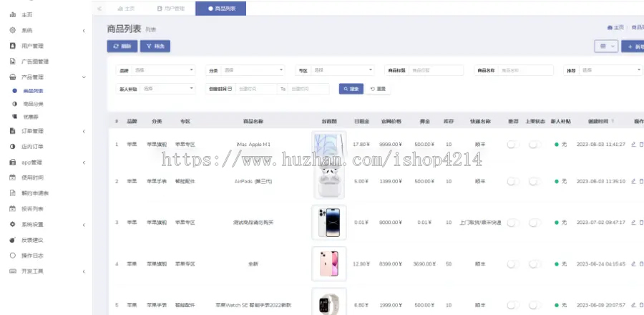Edit the row named 全新
Viewport: 644px width, 315px height.
pyautogui.click(x=633, y=263)
